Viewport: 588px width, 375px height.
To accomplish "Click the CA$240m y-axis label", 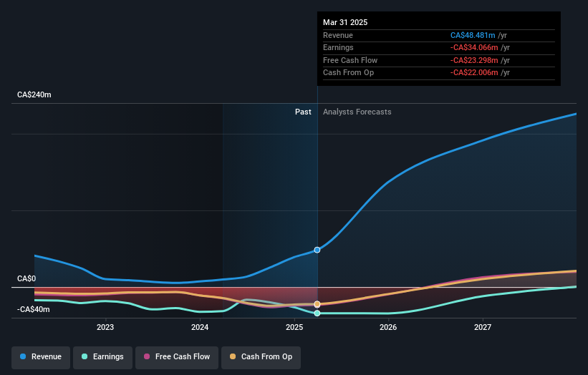I will point(34,94).
